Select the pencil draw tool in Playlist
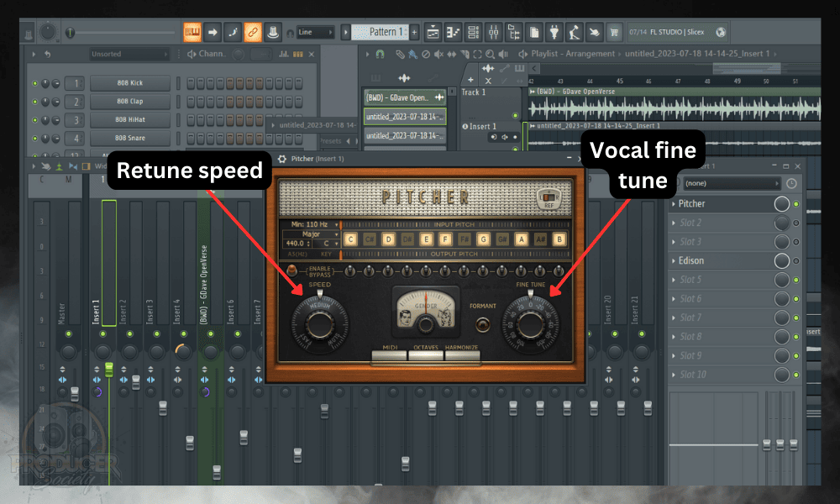The width and height of the screenshot is (840, 504). point(400,54)
